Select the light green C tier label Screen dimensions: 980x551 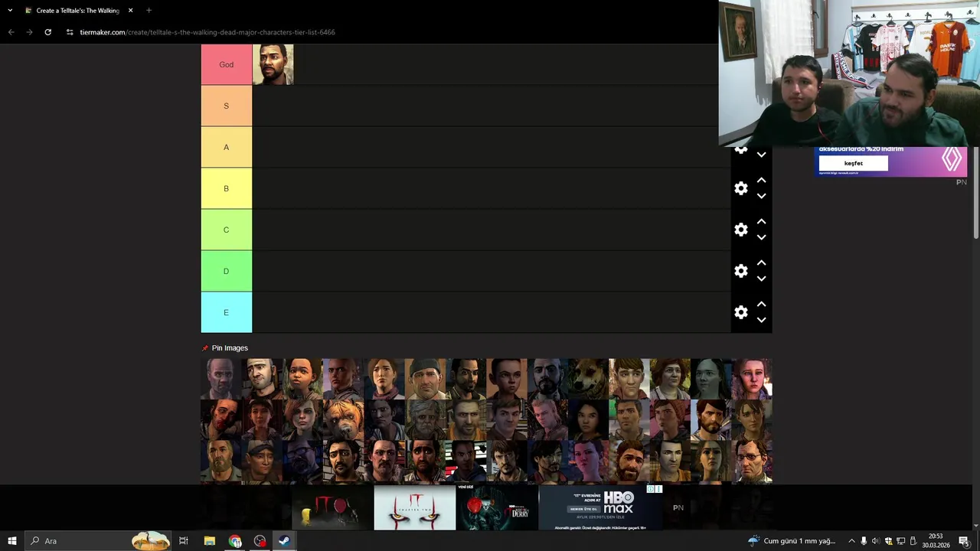coord(227,230)
